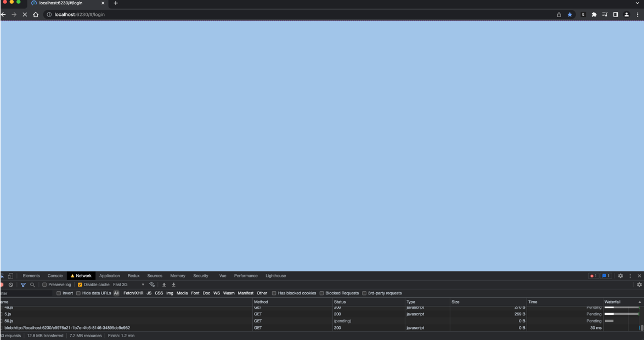Viewport: 644px width, 340px height.
Task: Export HAR file with download arrow
Action: click(173, 285)
